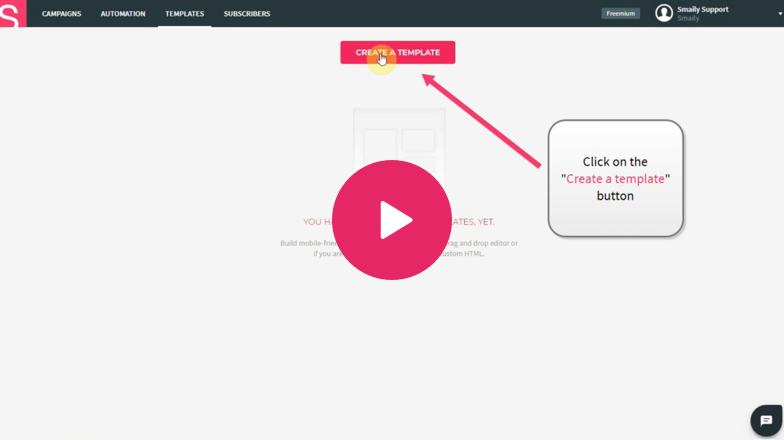Go to the Automation section

123,14
